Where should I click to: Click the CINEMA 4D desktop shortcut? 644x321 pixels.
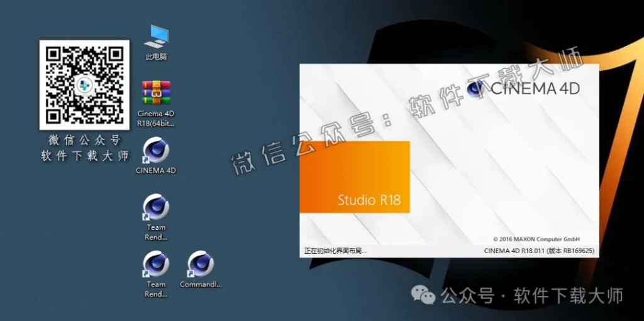[156, 156]
